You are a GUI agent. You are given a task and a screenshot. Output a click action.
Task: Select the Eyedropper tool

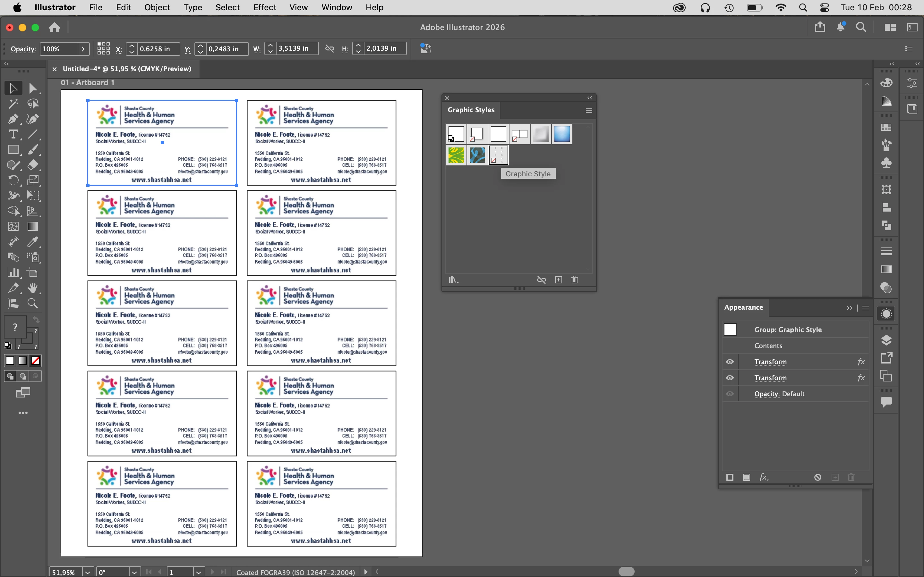coord(33,242)
